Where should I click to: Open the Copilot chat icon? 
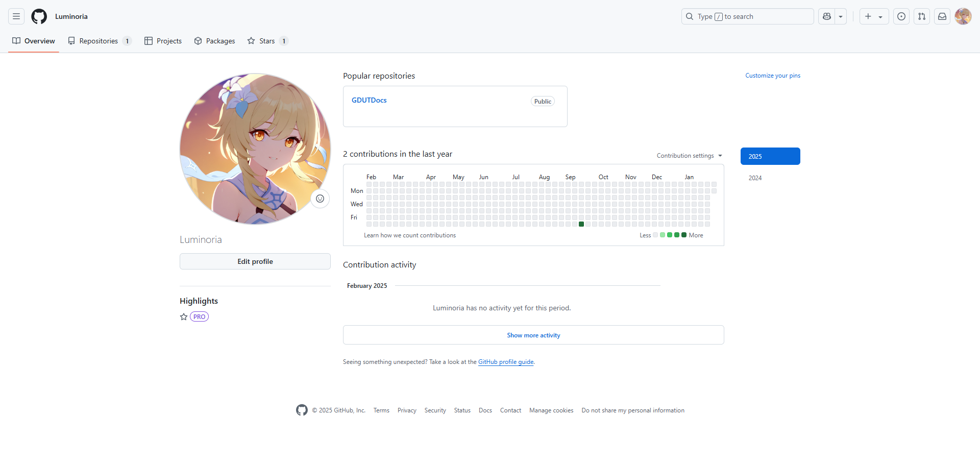point(827,16)
